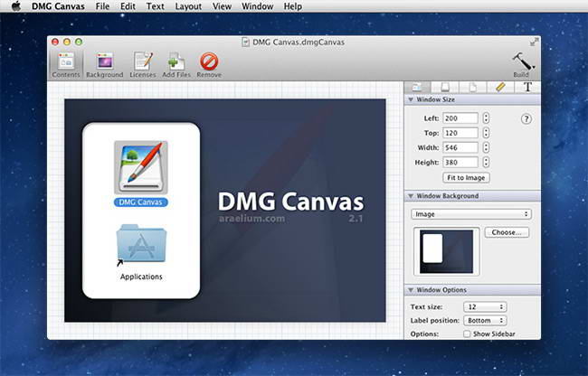The width and height of the screenshot is (588, 376).
Task: Open the Image background type dropdown
Action: [470, 214]
